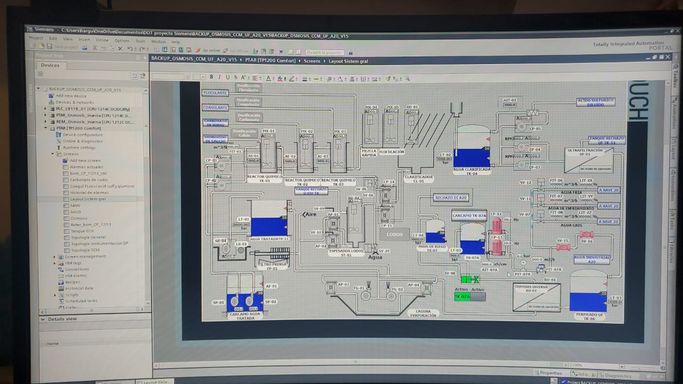Click the FLOCULANTE button on the canvas
Image resolution: width=683 pixels, height=384 pixels.
(x=215, y=93)
